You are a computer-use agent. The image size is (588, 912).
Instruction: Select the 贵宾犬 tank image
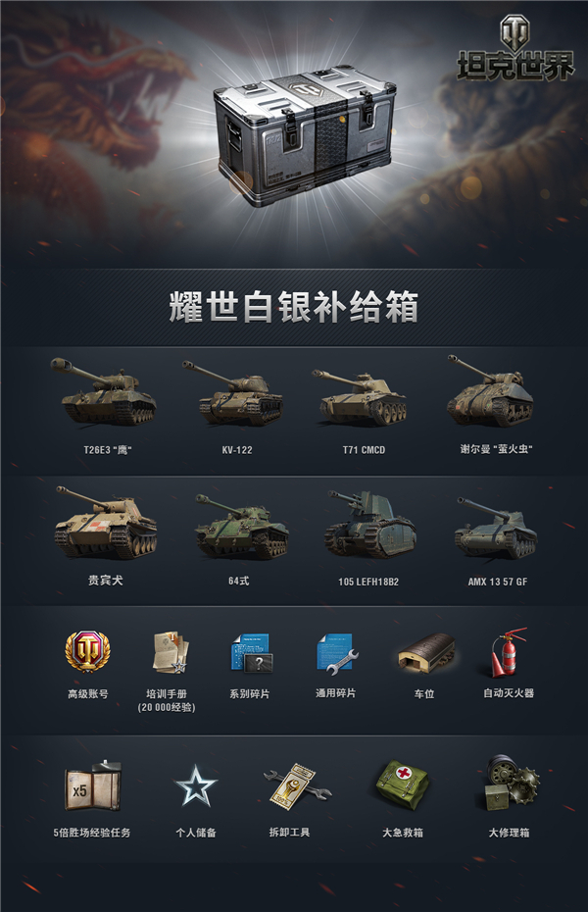pyautogui.click(x=105, y=523)
